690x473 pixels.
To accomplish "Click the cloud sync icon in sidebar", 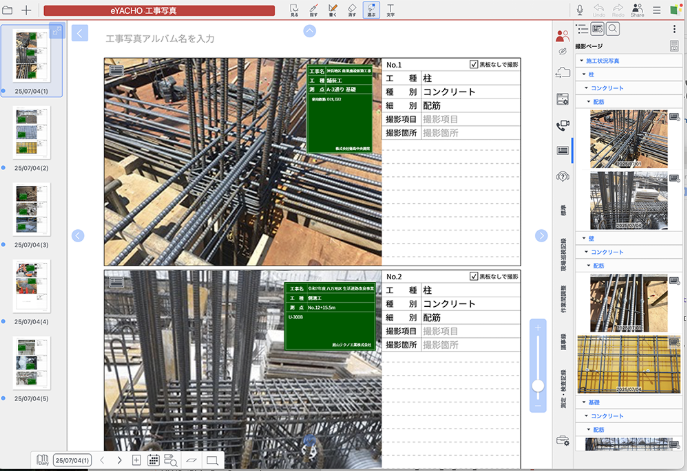I will tap(563, 72).
